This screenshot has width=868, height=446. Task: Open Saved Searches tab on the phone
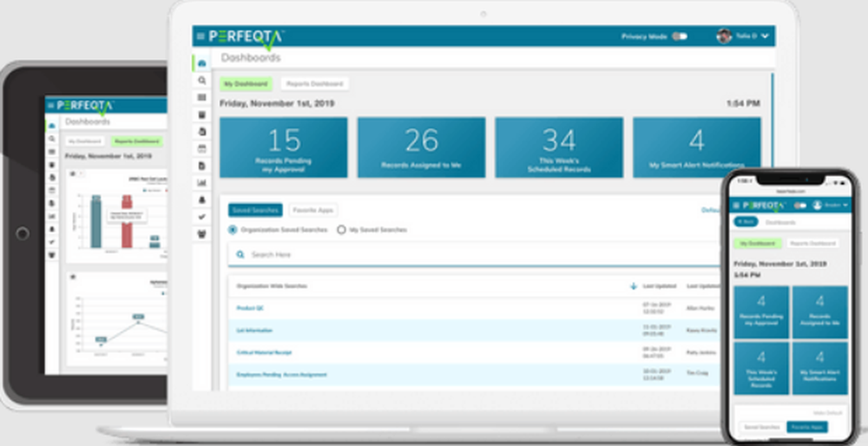click(761, 427)
